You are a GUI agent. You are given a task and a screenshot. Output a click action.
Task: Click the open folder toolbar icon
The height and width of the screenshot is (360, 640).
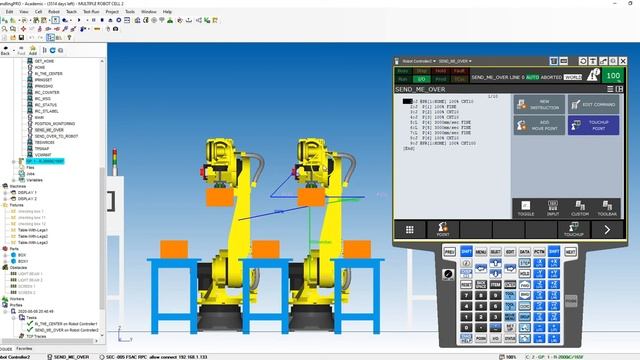coord(13,38)
